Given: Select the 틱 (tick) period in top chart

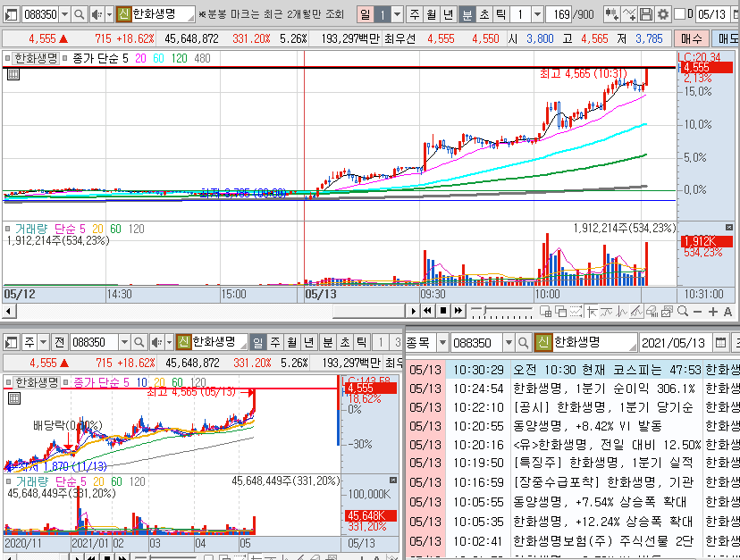Looking at the screenshot, I should tap(500, 14).
